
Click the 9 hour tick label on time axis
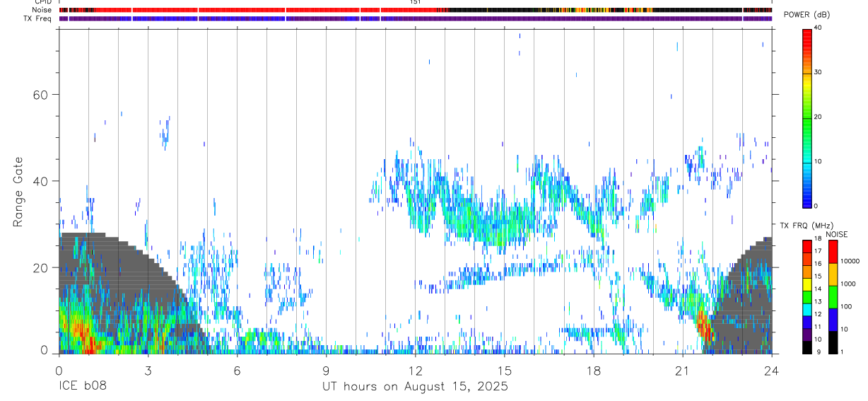coord(326,370)
